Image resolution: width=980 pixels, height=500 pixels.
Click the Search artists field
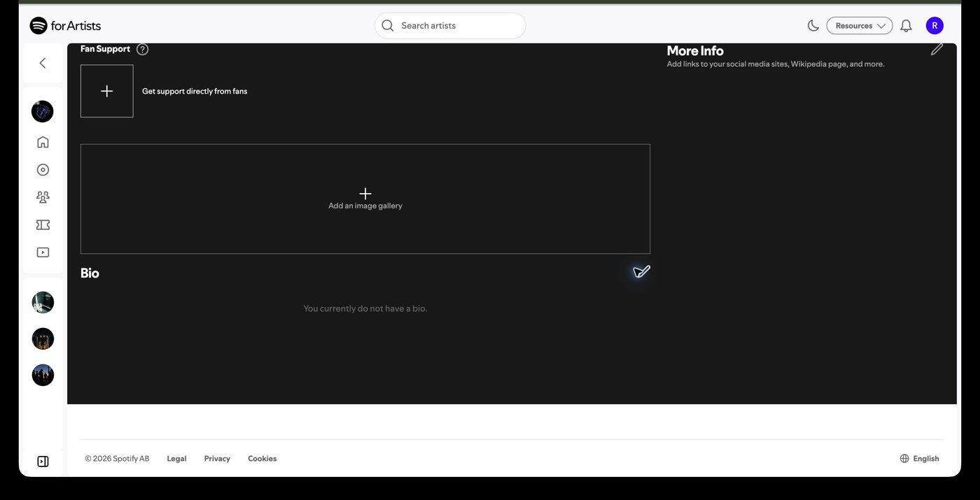pyautogui.click(x=450, y=26)
